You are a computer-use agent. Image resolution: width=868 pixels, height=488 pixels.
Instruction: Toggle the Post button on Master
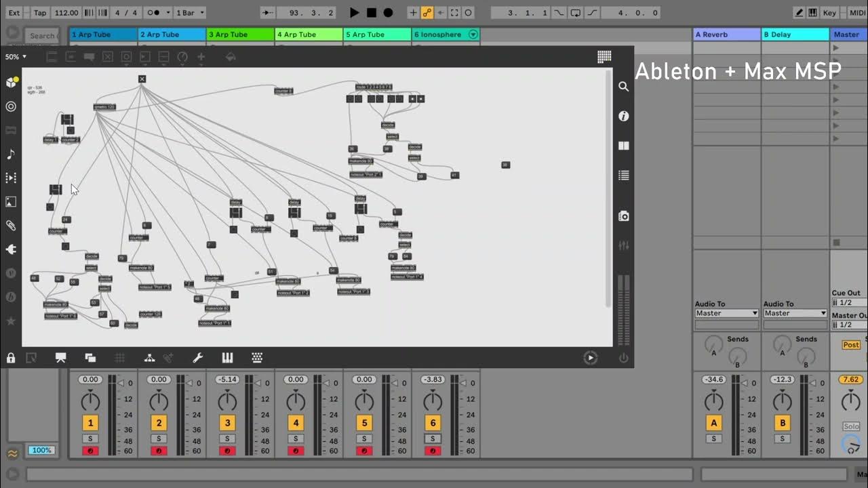point(851,345)
